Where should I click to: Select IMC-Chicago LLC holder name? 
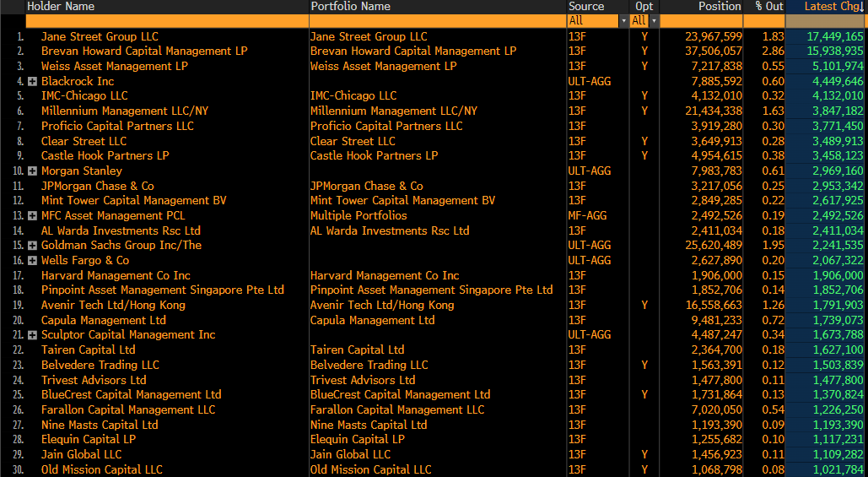coord(84,96)
